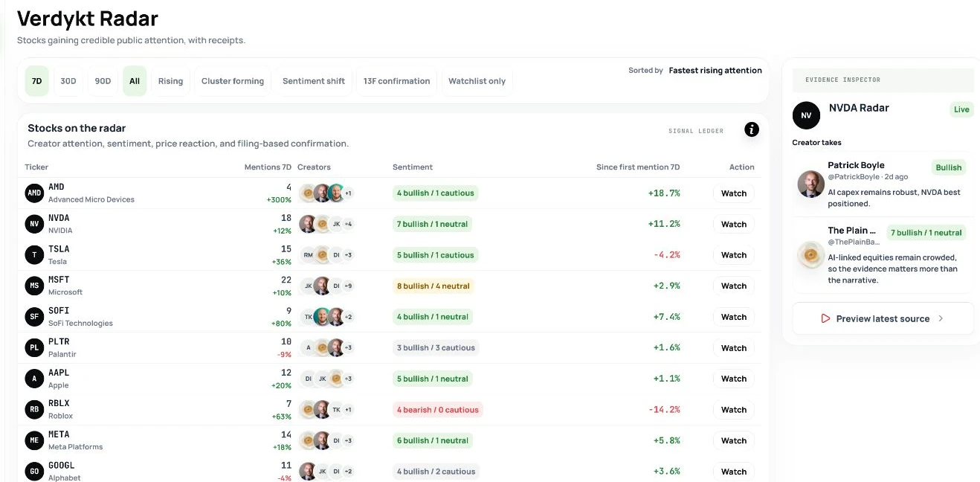Image resolution: width=980 pixels, height=482 pixels.
Task: Watch the META stock
Action: click(x=734, y=440)
